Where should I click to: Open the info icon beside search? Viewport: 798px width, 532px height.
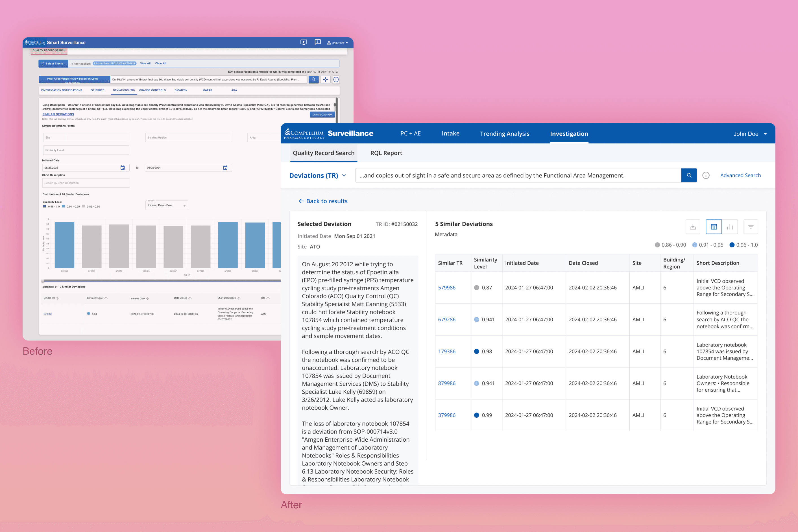pyautogui.click(x=706, y=175)
